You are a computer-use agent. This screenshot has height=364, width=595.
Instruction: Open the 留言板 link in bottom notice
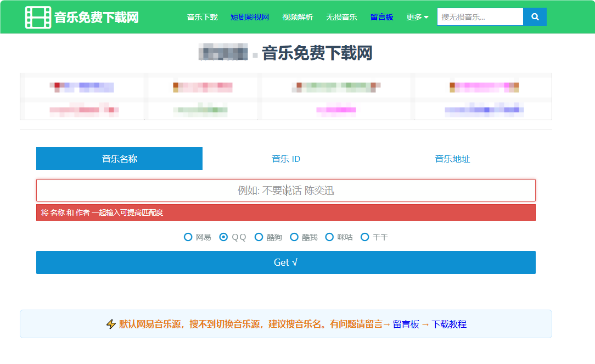tap(406, 324)
